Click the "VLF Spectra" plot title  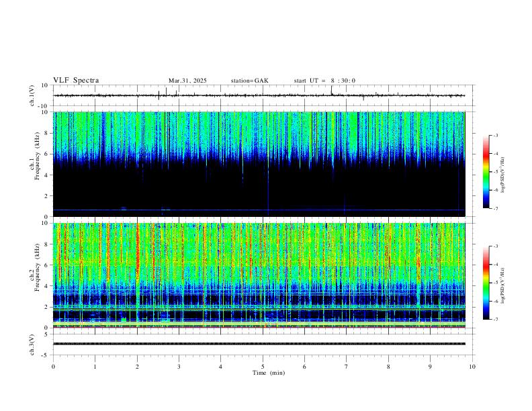tap(76, 81)
